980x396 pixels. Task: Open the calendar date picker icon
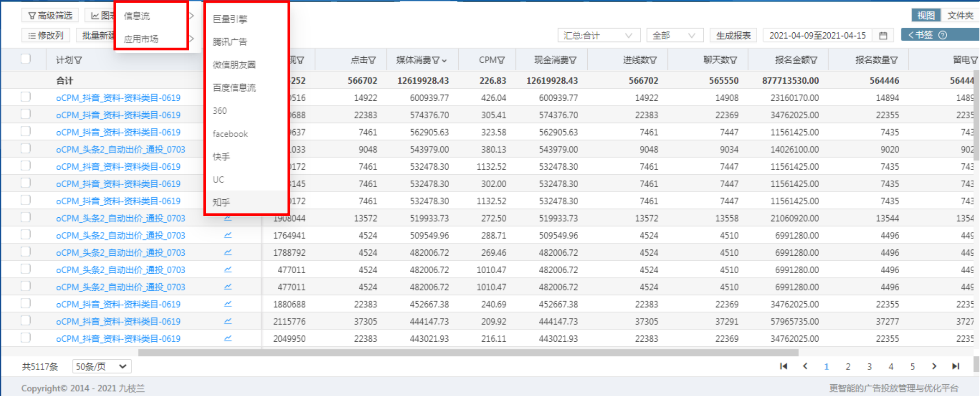coord(883,35)
